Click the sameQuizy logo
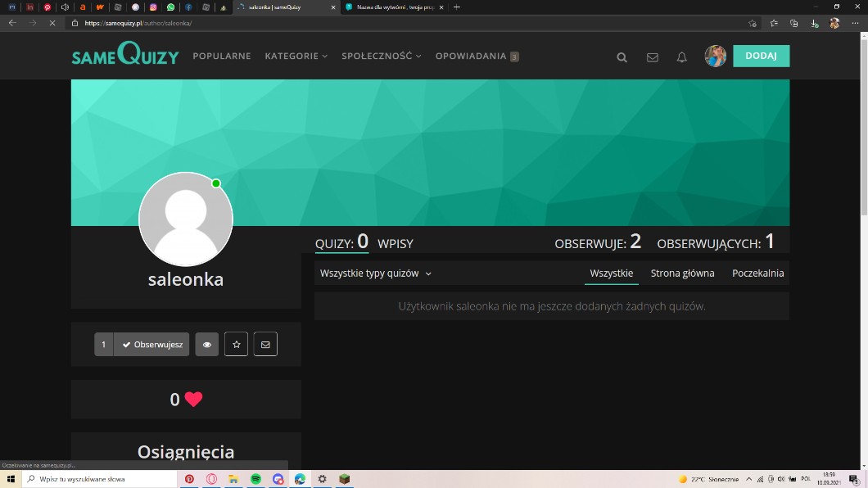 [x=124, y=56]
